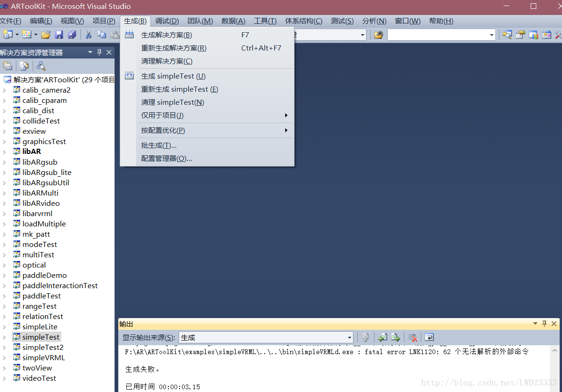The image size is (562, 392).
Task: Click Properties icon in Solution Explorer toolbar
Action: click(7, 66)
